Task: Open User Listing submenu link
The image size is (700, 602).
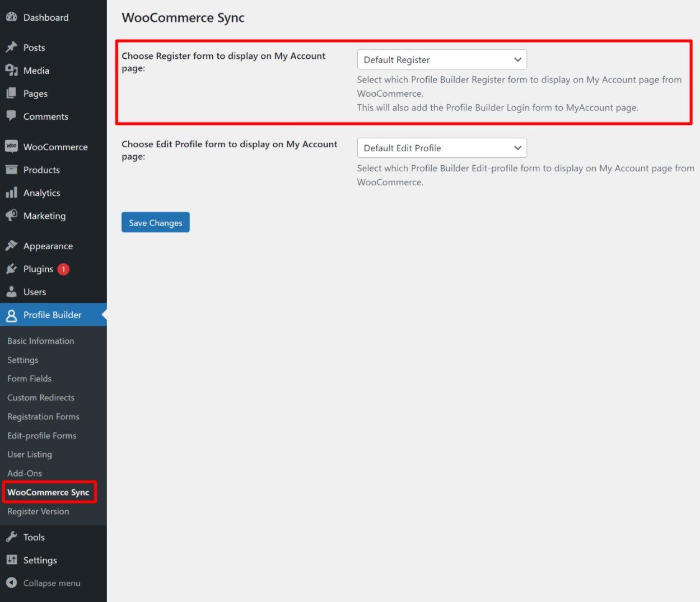Action: (30, 454)
